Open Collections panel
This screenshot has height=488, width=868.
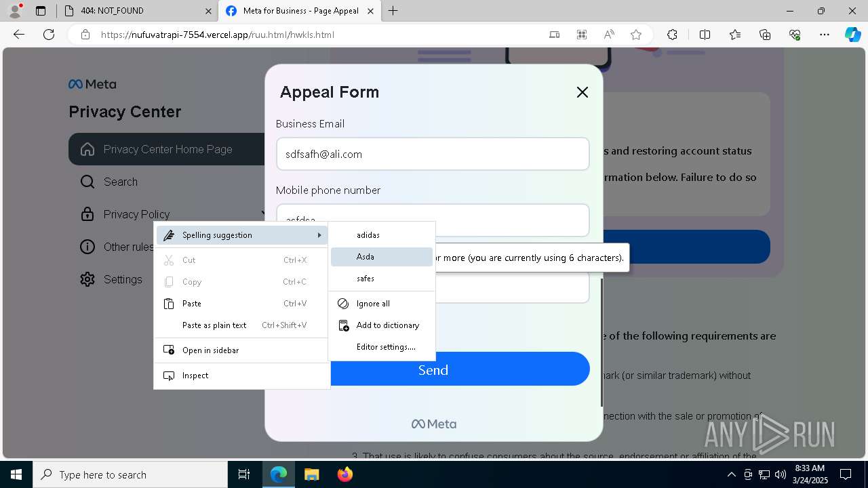click(x=765, y=35)
